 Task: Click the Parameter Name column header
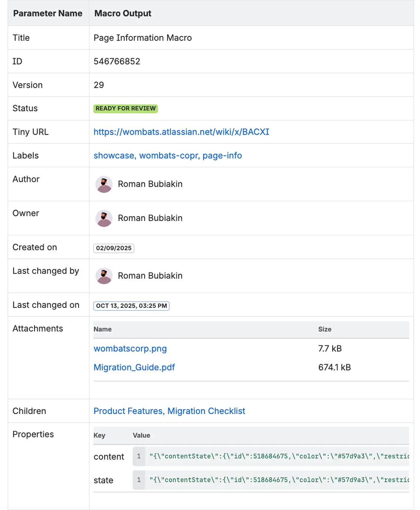(x=48, y=13)
